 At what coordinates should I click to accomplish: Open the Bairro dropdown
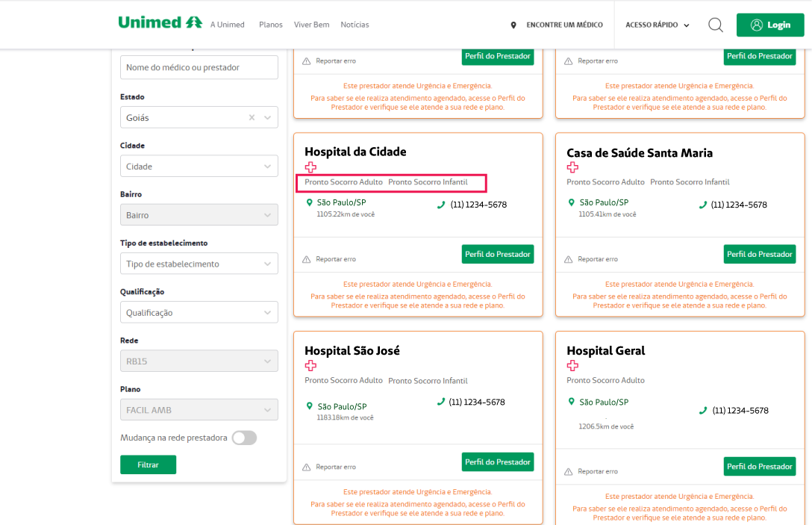coord(199,215)
